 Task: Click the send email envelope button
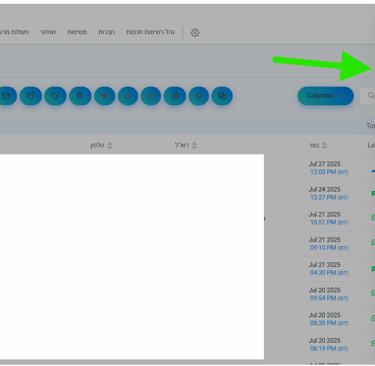[7, 96]
